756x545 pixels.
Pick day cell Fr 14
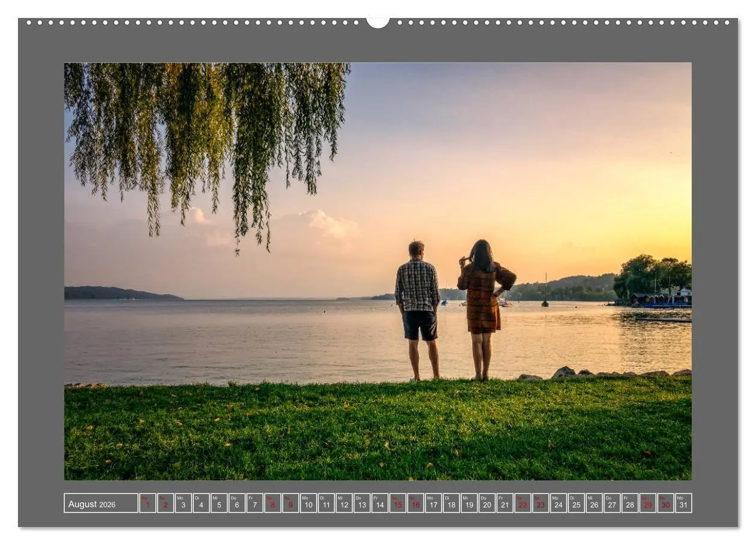click(x=380, y=503)
